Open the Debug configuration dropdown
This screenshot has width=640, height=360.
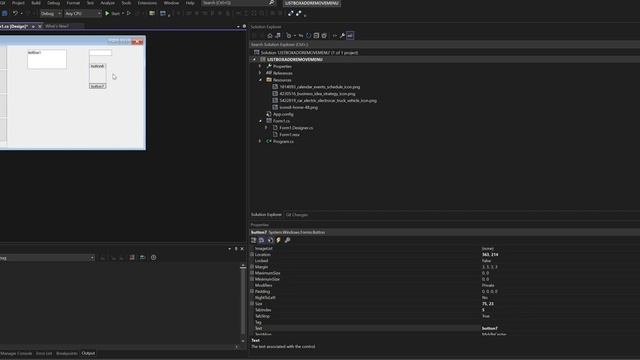coord(51,13)
